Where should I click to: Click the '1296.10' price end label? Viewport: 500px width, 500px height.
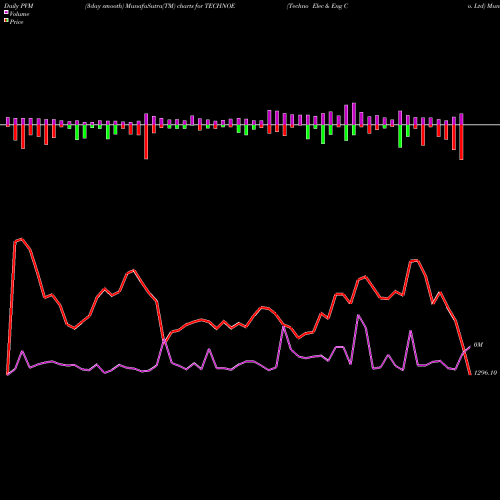(485, 373)
